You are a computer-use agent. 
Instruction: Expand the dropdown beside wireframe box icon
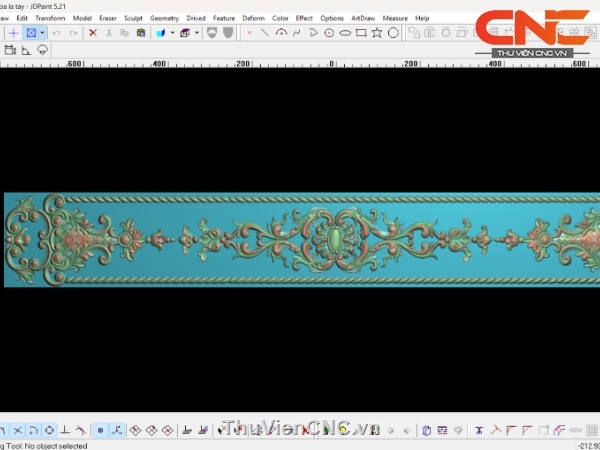click(x=197, y=33)
